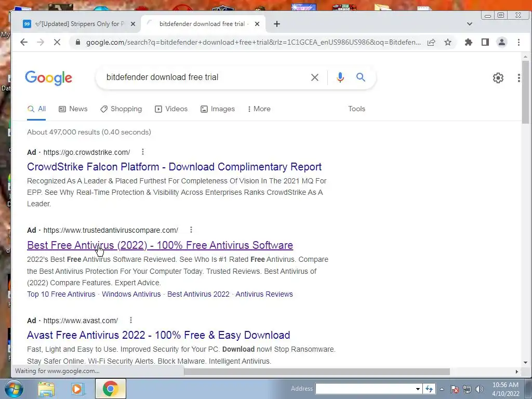Image resolution: width=532 pixels, height=399 pixels.
Task: Switch to Images results
Action: 218,109
